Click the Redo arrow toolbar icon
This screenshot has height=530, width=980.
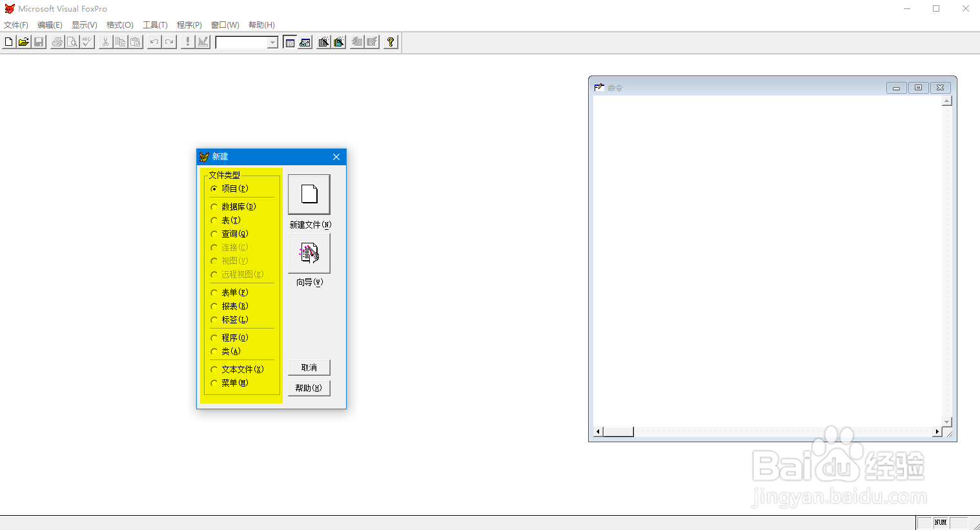click(x=169, y=42)
